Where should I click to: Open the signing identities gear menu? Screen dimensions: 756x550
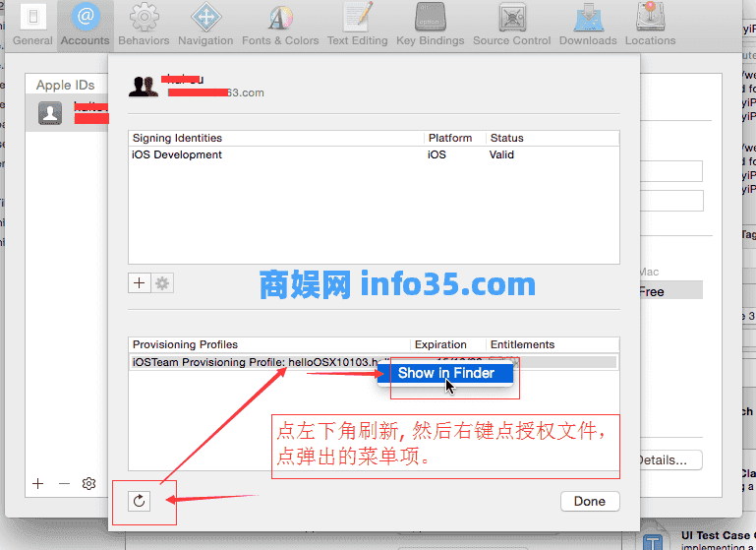point(162,282)
